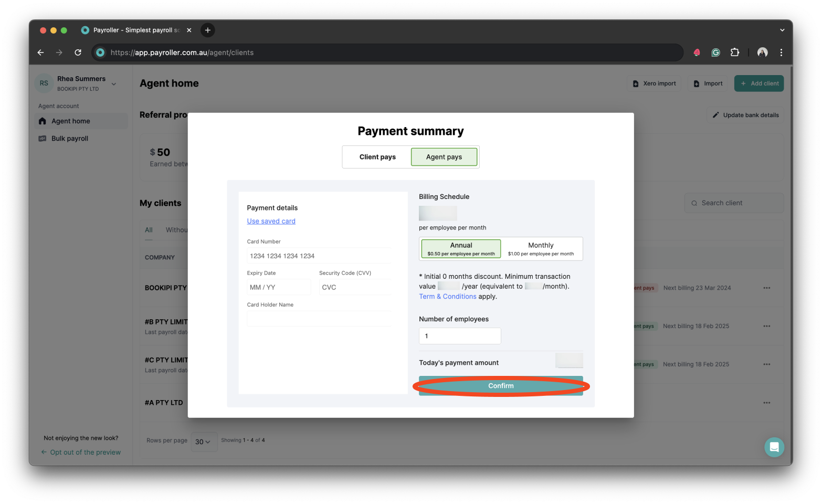The image size is (822, 504).
Task: Open more options for #A PTY LTD
Action: [x=766, y=403]
